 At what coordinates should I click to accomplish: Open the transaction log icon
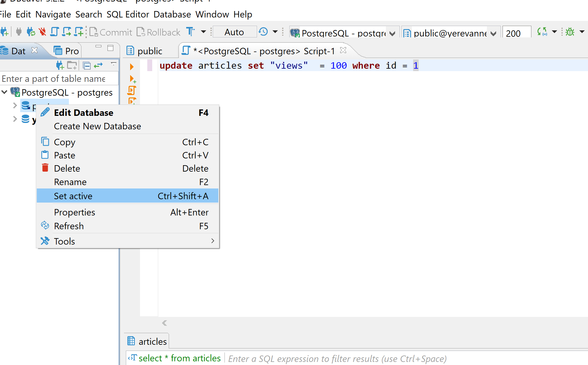click(263, 32)
